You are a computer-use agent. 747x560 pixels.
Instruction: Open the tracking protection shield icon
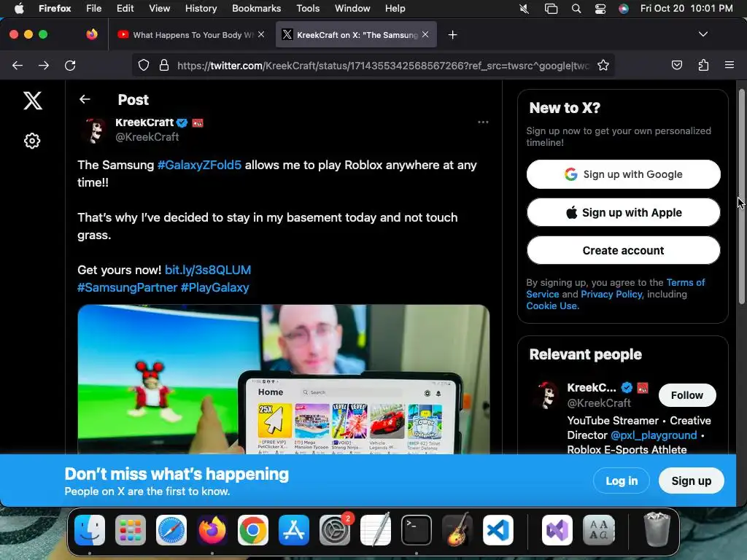144,65
